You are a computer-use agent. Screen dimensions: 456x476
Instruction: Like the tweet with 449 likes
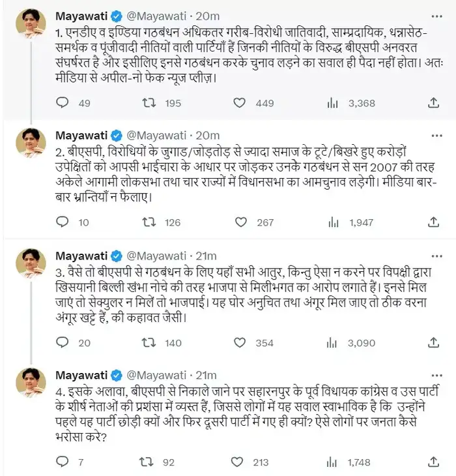(240, 102)
